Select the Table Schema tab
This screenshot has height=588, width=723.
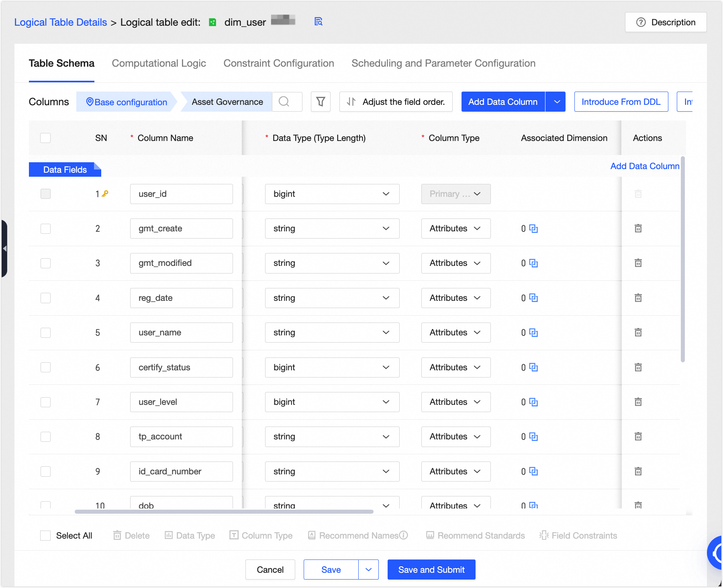(61, 63)
